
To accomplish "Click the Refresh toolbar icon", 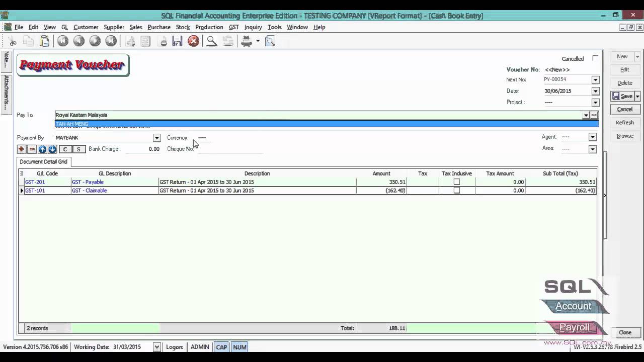I will tap(228, 41).
